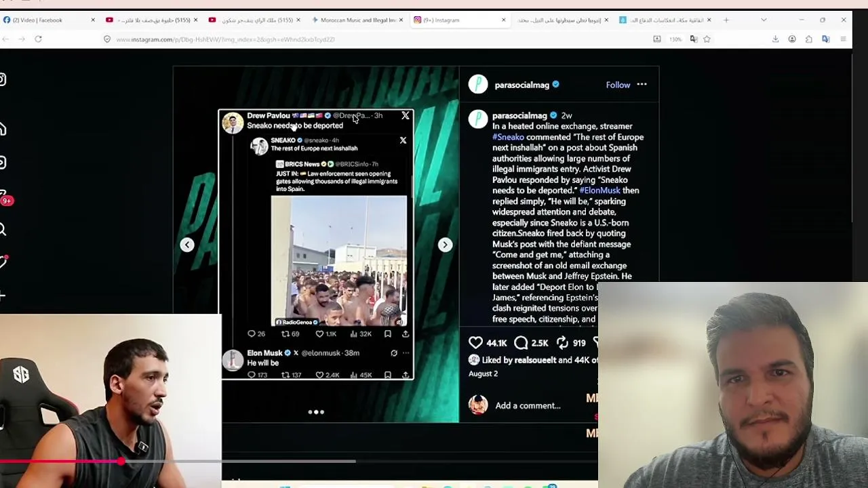Image resolution: width=868 pixels, height=488 pixels.
Task: Open the browser extensions icon
Action: point(809,39)
